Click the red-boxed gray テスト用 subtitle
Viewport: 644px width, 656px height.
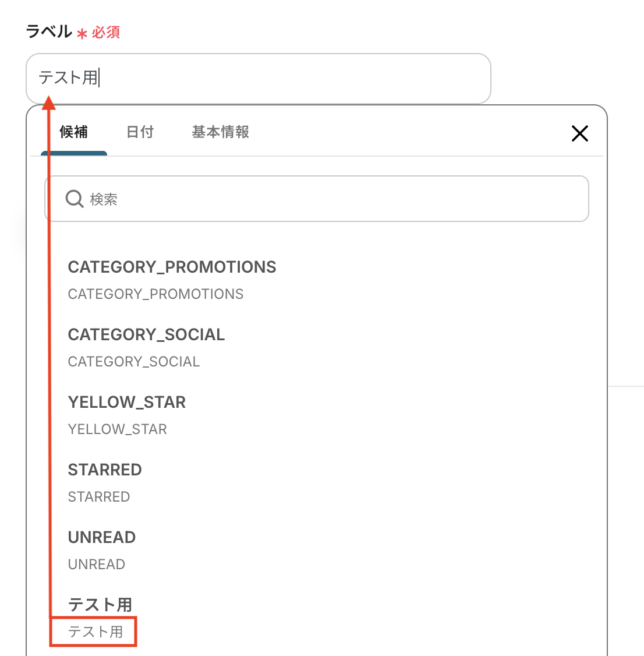[x=95, y=632]
